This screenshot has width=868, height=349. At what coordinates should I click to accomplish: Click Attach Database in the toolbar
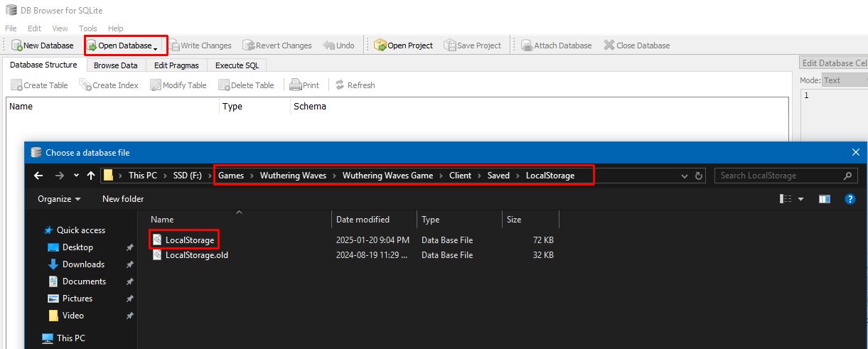557,45
